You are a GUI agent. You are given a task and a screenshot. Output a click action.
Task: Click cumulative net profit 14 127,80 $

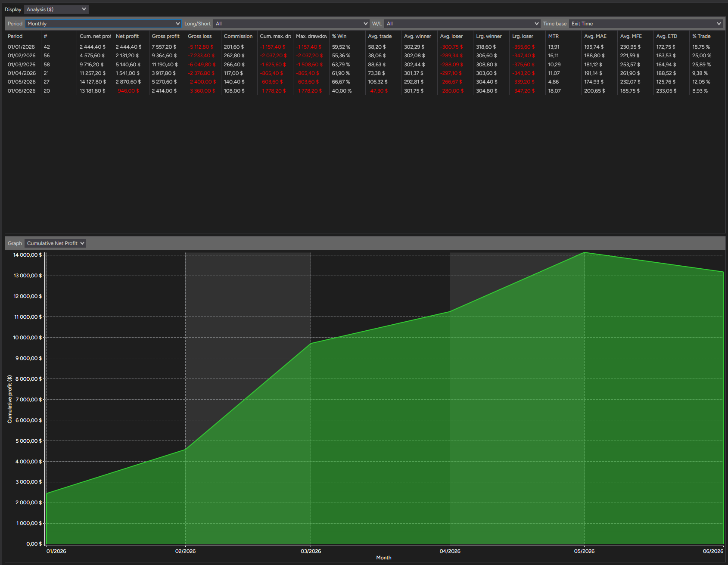coord(93,82)
